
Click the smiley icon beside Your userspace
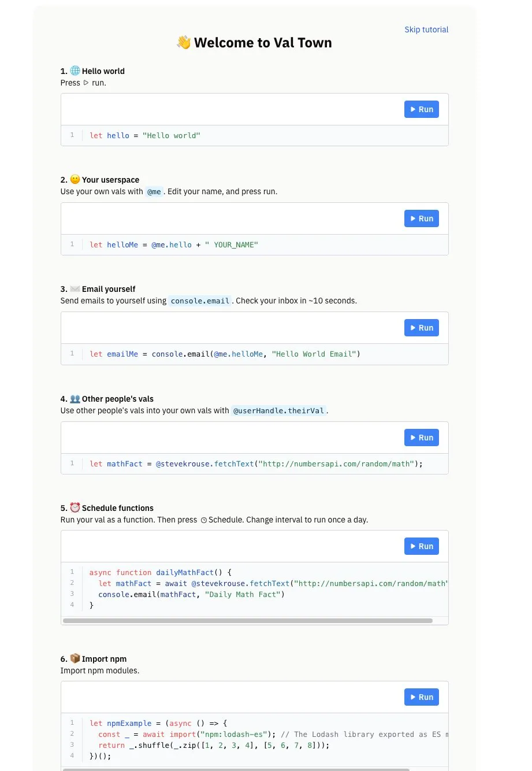(75, 179)
